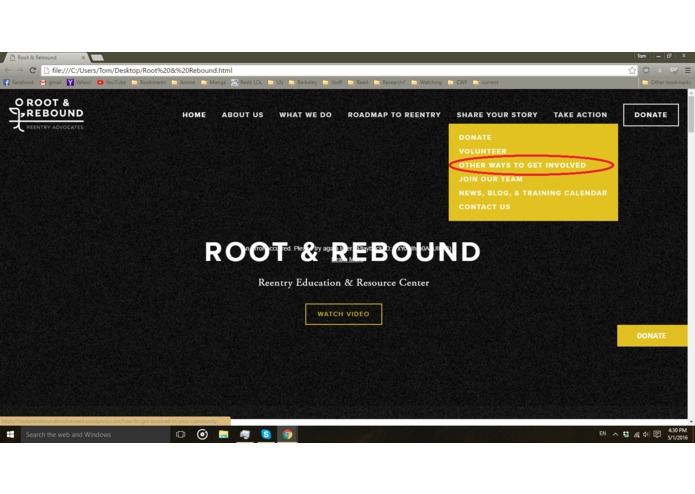695x494 pixels.
Task: Click the network icon in system tray
Action: pos(636,435)
